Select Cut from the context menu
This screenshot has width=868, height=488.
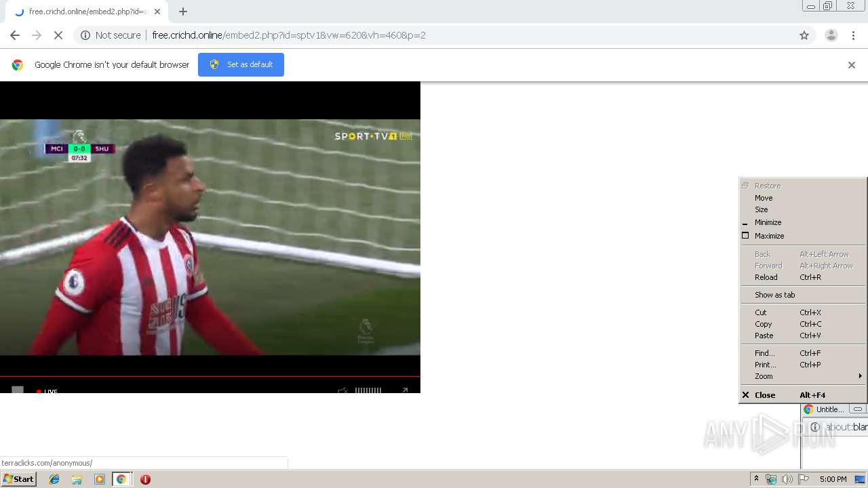tap(802, 312)
